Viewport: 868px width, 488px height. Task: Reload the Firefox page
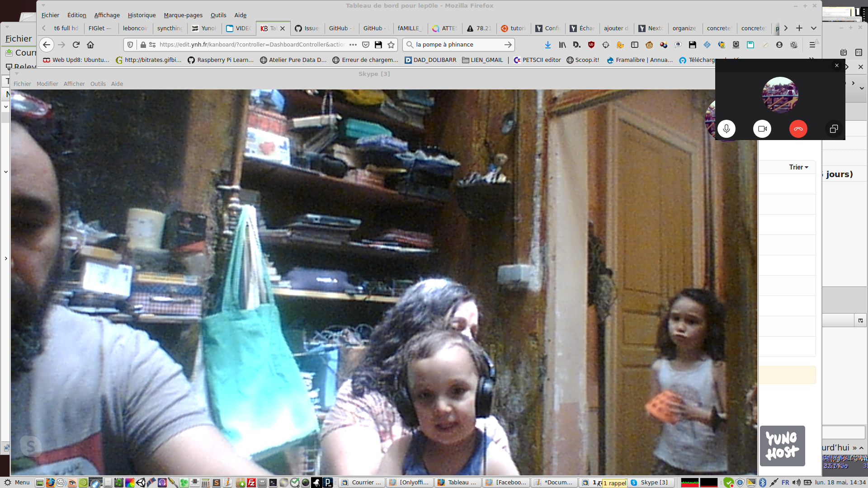coord(76,45)
